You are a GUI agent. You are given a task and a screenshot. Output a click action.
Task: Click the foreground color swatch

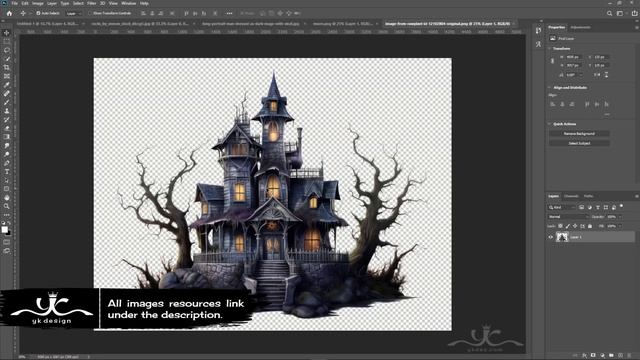4,229
